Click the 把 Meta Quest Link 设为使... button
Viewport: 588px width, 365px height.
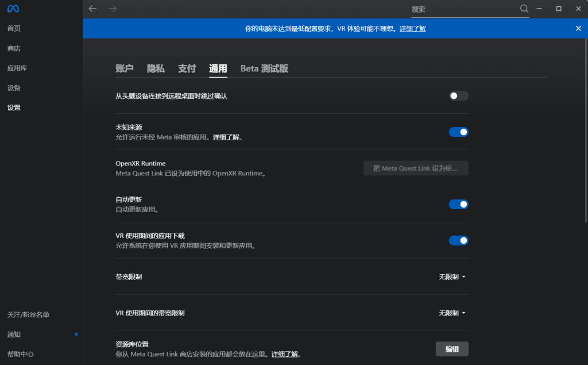coord(416,168)
